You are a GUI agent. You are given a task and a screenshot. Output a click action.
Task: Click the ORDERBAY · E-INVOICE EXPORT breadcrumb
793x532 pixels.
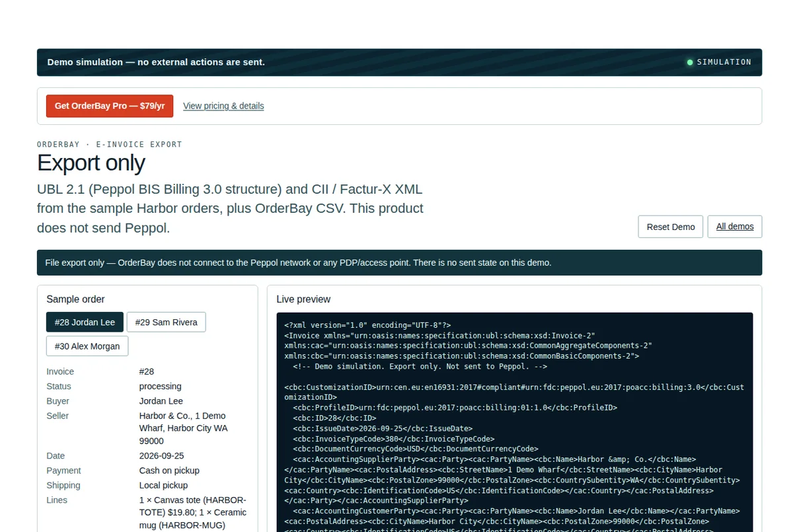pyautogui.click(x=109, y=144)
